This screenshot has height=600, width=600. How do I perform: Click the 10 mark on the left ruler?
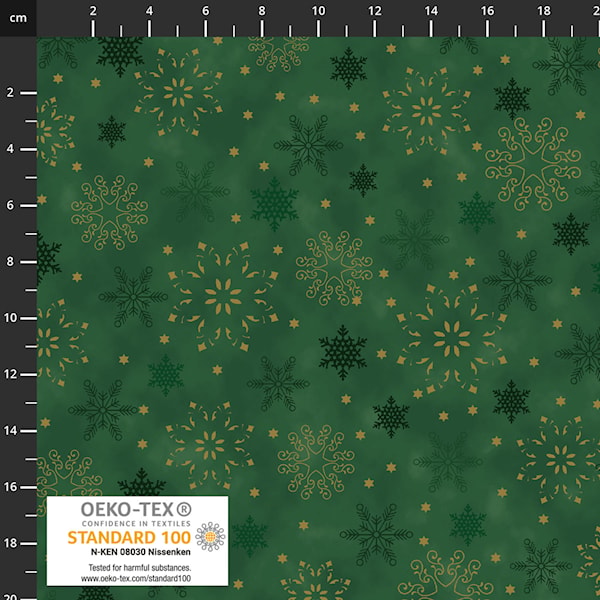click(10, 318)
